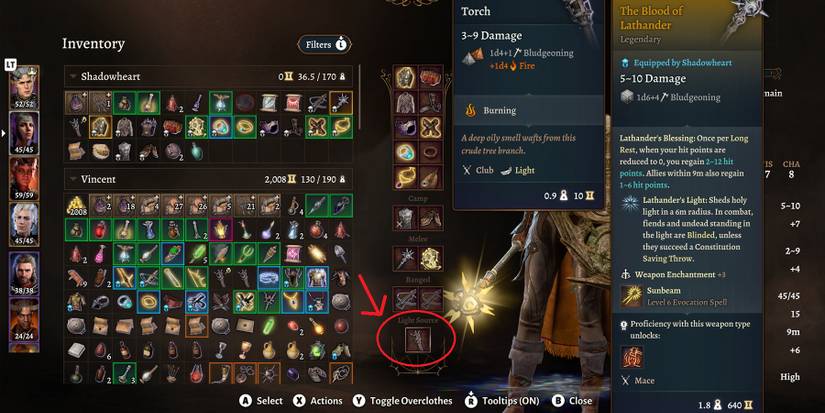Toggle Overclothes with the Y prompt
This screenshot has width=825, height=413.
(x=403, y=401)
